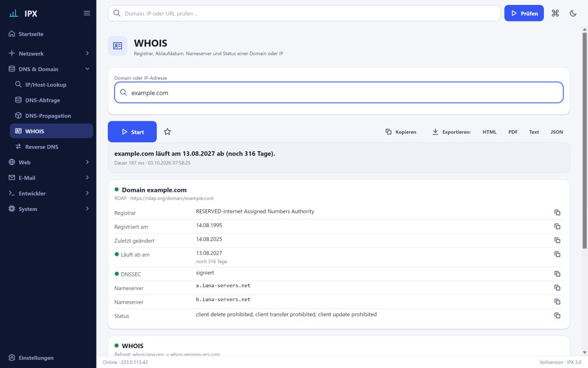Screen dimensions: 588x368
Task: Copy the Status row value
Action: (x=557, y=315)
